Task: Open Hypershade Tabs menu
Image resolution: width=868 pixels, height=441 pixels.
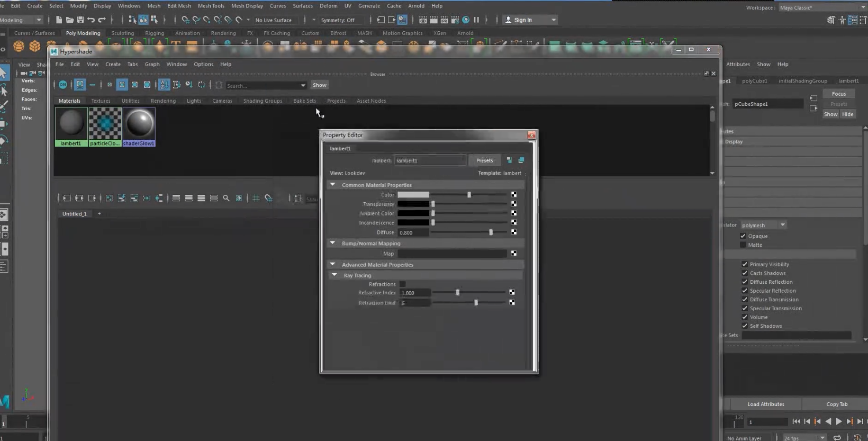Action: 132,64
